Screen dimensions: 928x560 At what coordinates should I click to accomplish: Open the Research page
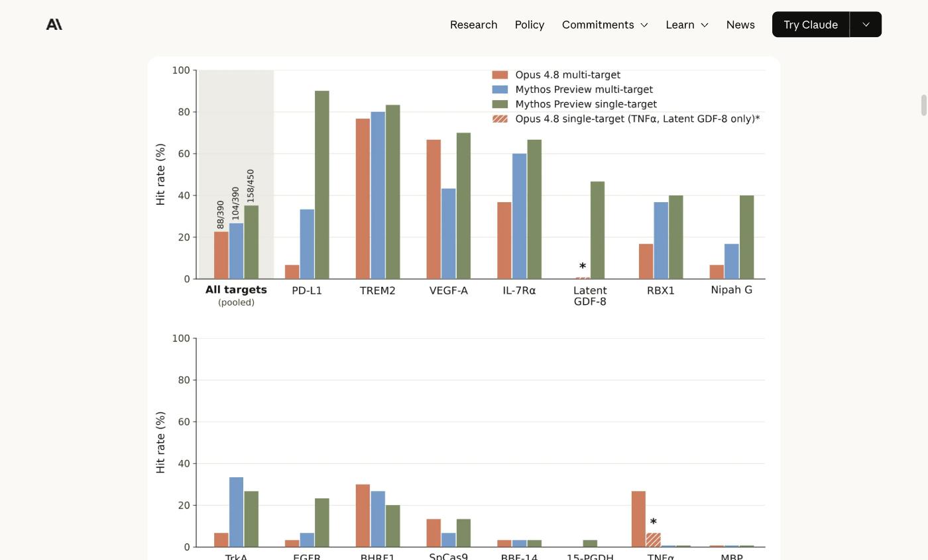(473, 25)
